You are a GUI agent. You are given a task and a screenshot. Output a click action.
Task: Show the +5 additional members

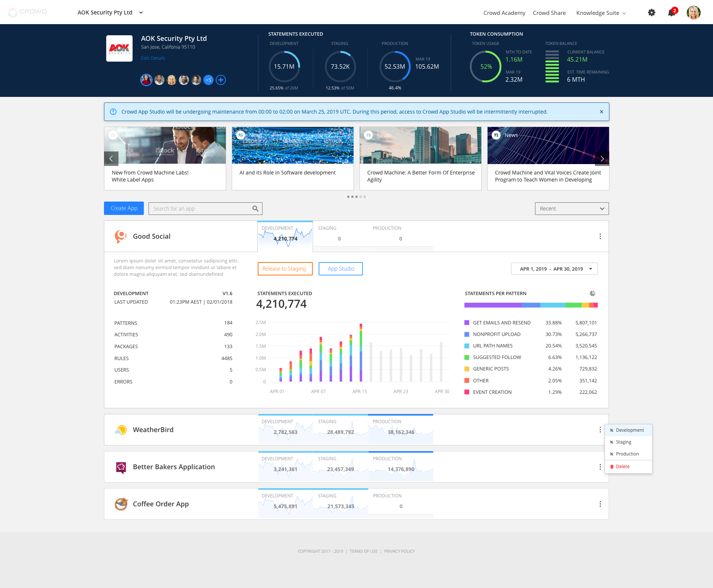coord(208,80)
